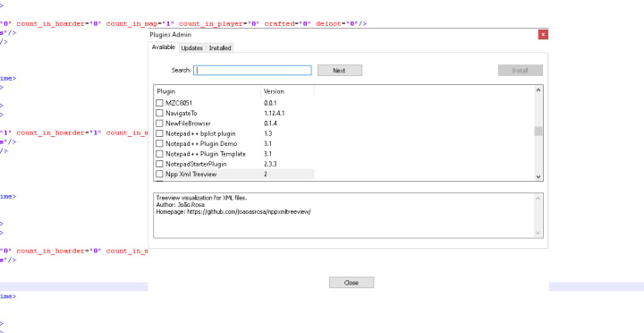This screenshot has height=333, width=644.
Task: Click version 1.12.4.1 of NavigateTo
Action: (x=275, y=113)
